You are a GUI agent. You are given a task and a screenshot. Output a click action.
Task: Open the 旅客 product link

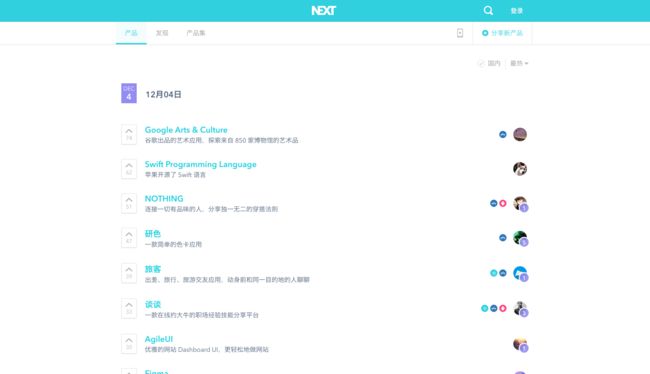153,269
